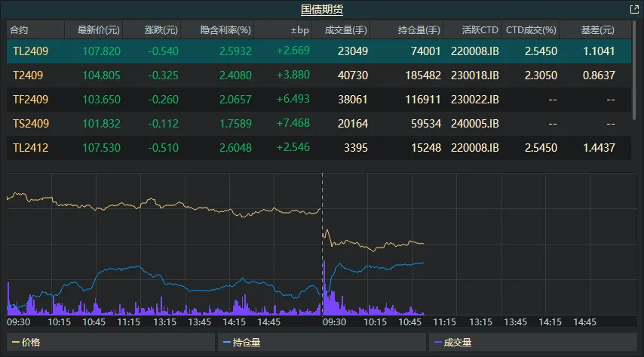Open the panel pop-out icon at top right

[x=634, y=9]
